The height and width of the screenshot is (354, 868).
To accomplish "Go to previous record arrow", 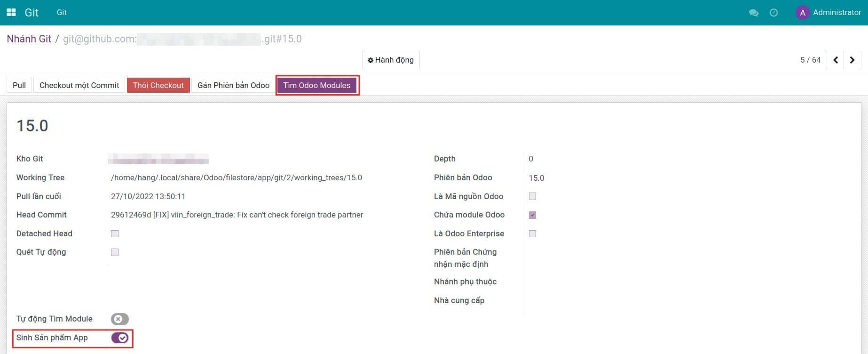I will (x=836, y=60).
